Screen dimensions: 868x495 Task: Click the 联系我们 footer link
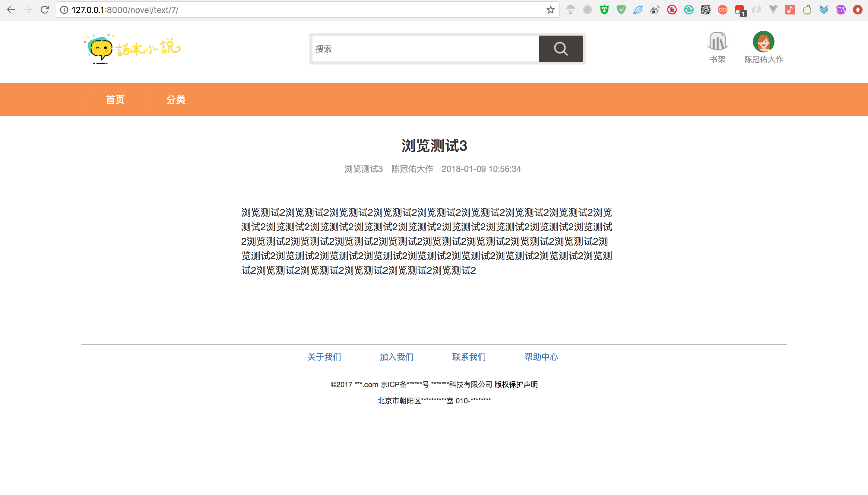coord(469,357)
